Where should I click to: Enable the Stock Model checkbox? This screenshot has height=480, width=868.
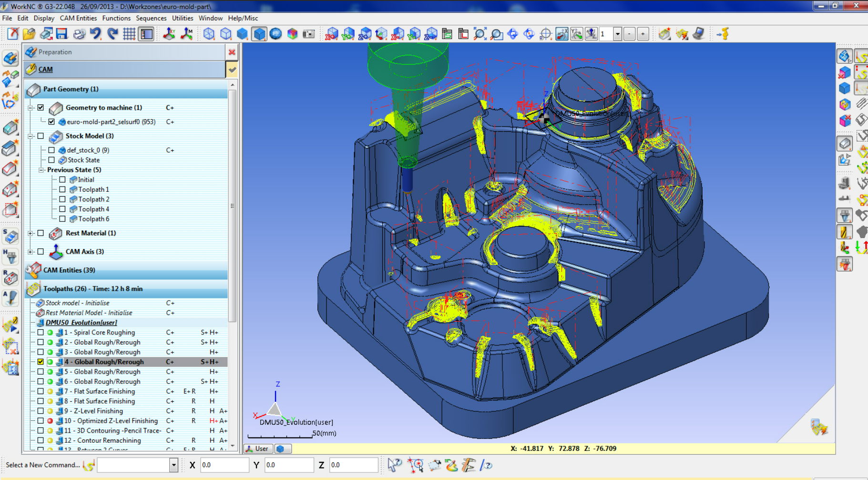tap(41, 136)
